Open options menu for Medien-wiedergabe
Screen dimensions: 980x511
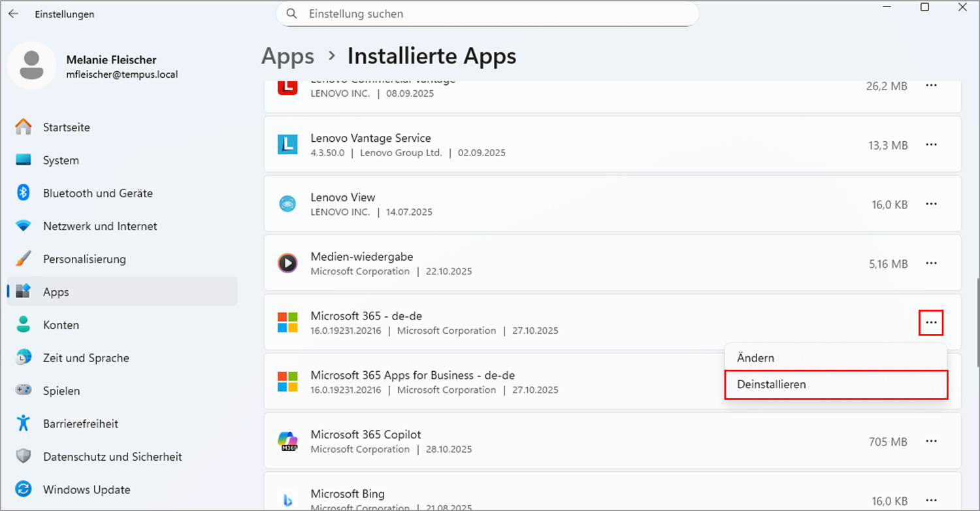(x=931, y=263)
